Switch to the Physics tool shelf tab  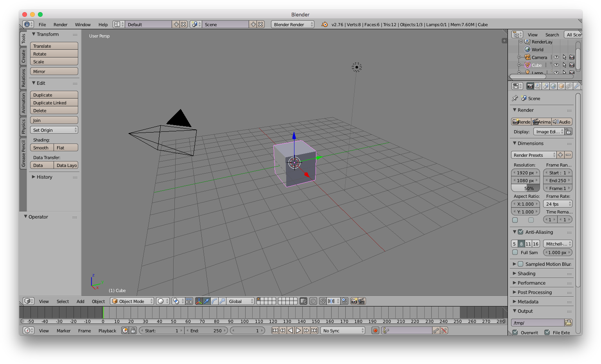point(23,127)
